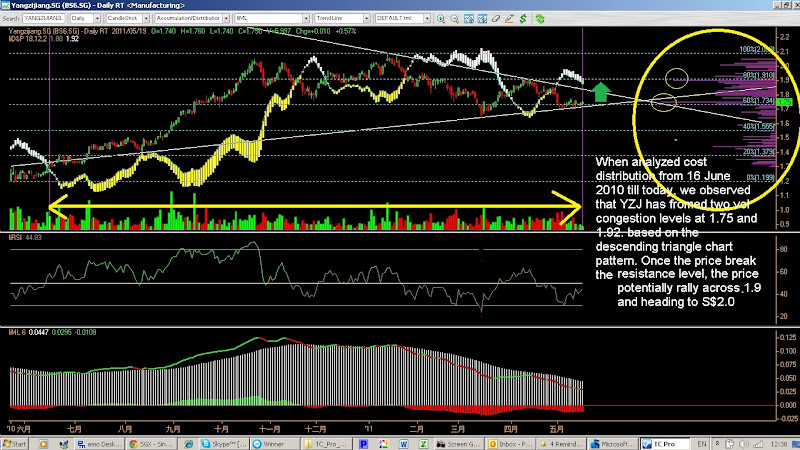The width and height of the screenshot is (800, 450).
Task: Click the Internet Explorer taskbar icon
Action: [x=189, y=444]
